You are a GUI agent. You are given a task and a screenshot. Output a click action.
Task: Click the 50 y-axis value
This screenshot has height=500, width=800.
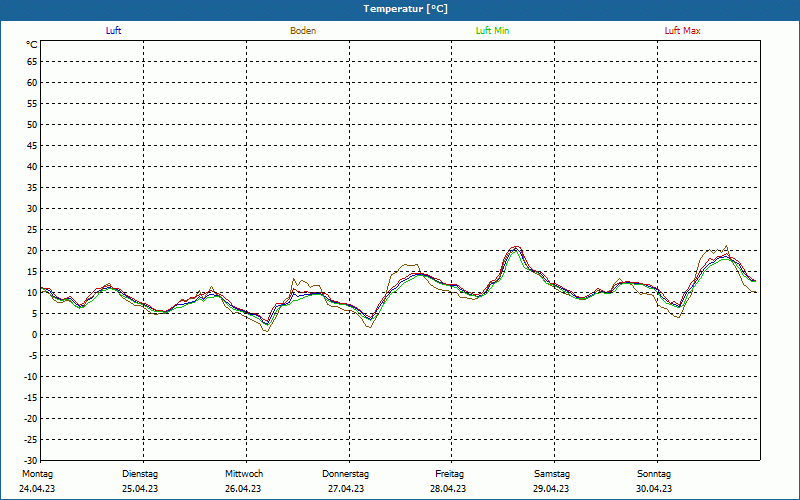32,124
